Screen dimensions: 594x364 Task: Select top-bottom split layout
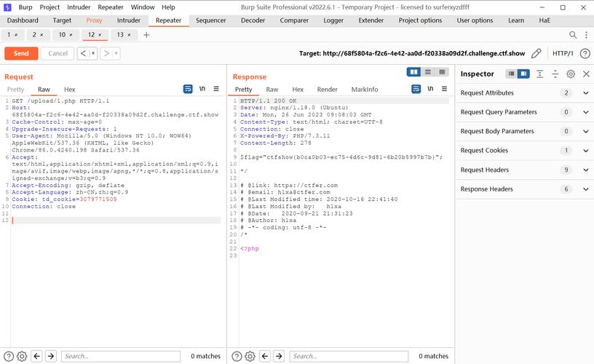428,72
